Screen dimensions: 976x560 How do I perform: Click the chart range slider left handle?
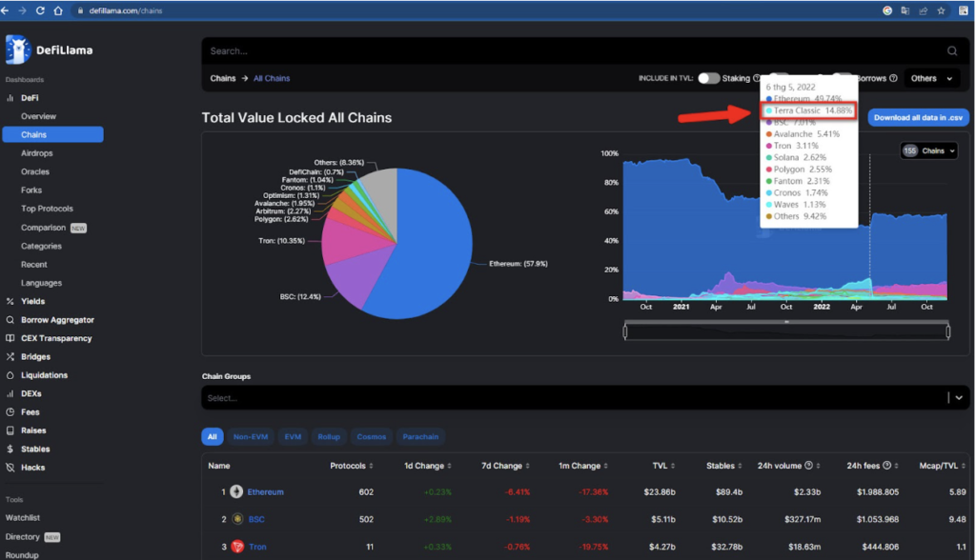625,331
